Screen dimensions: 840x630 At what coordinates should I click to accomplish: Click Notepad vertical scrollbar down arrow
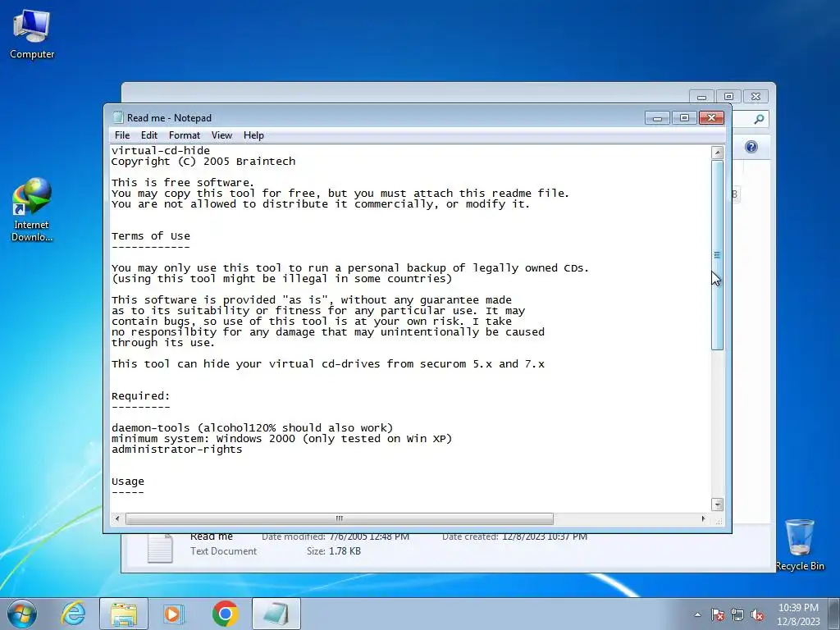(x=717, y=504)
